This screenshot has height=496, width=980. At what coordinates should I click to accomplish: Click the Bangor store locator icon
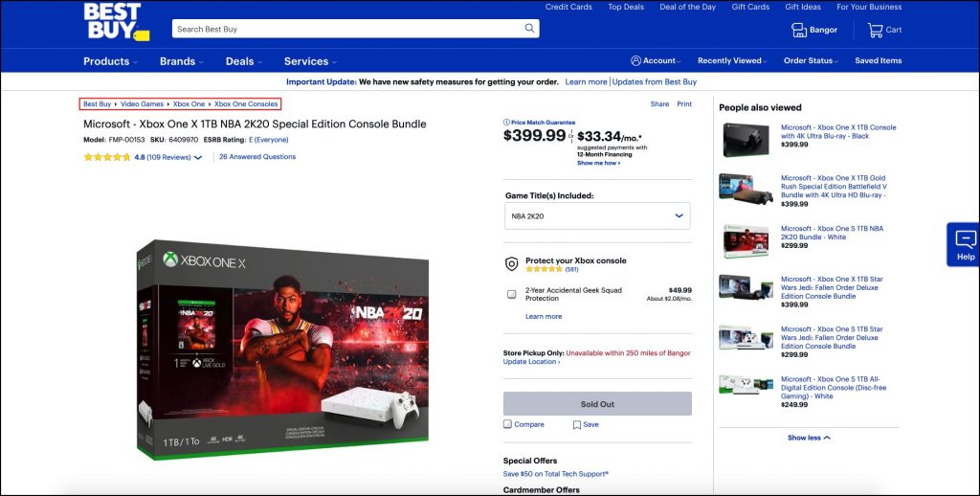pyautogui.click(x=799, y=30)
